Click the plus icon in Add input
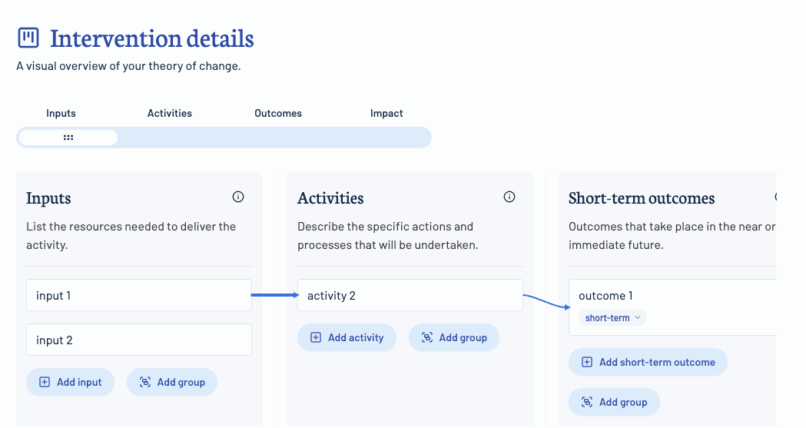The width and height of the screenshot is (806, 428). [x=45, y=382]
